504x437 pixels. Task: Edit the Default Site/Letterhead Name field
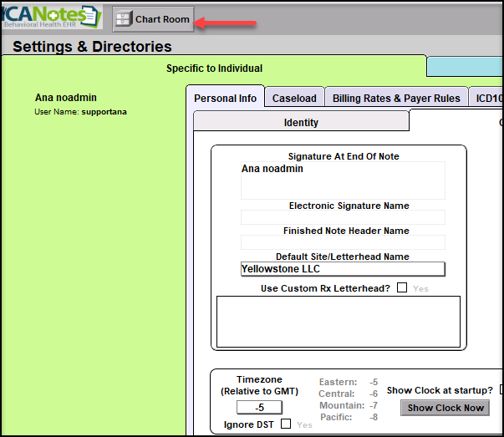coord(343,269)
